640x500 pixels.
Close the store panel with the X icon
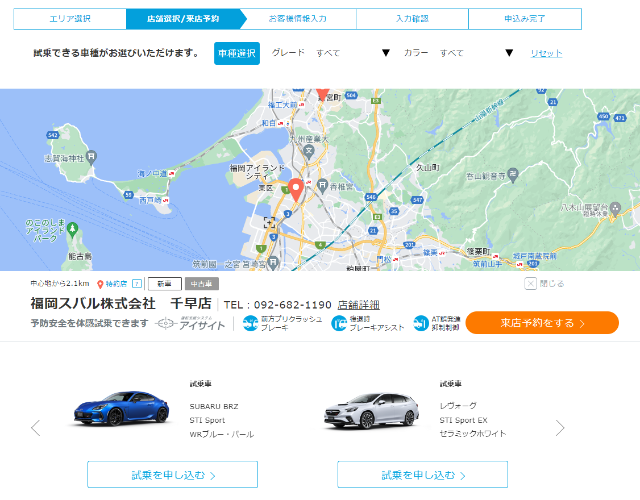pyautogui.click(x=530, y=284)
